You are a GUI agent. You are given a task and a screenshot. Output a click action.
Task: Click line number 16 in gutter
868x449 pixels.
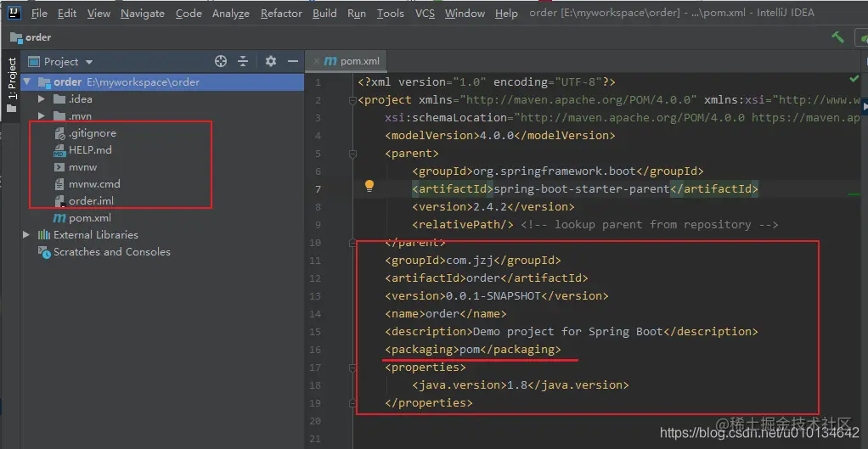click(315, 350)
